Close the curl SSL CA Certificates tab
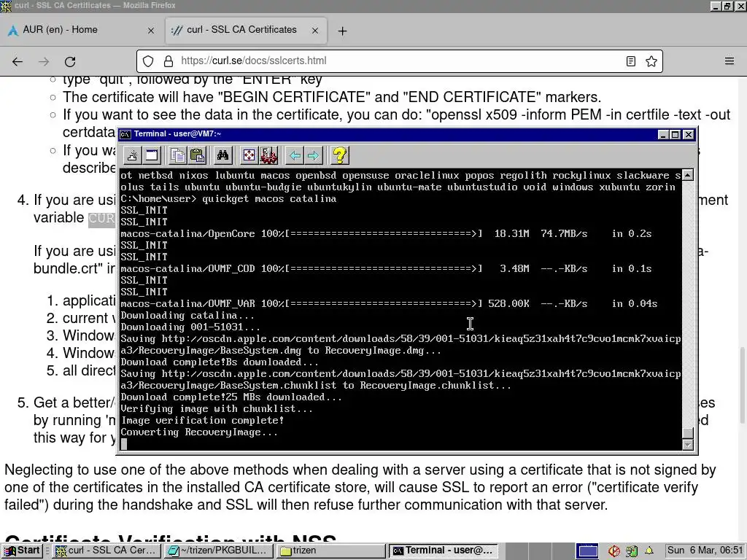Viewport: 747px width, 560px height. 315,31
